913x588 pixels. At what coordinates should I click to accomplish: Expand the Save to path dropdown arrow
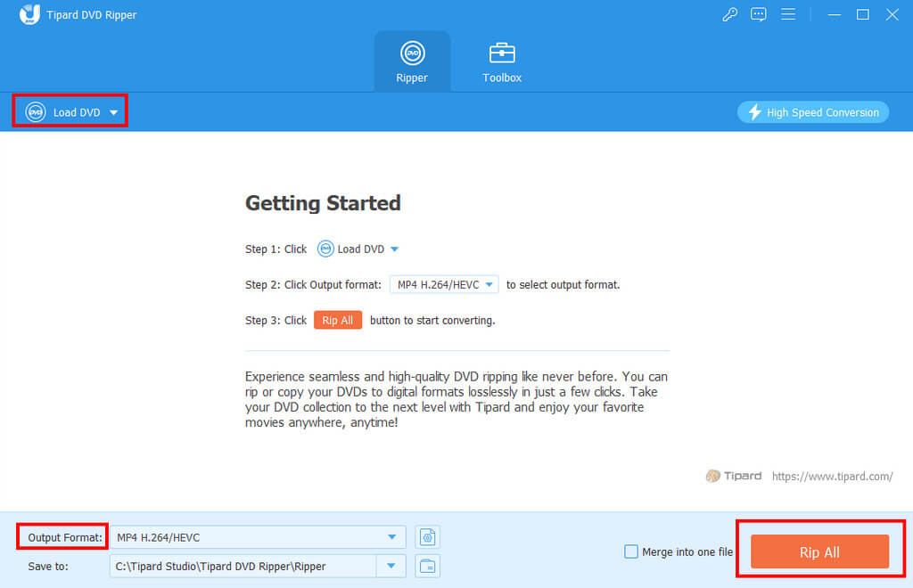(391, 566)
